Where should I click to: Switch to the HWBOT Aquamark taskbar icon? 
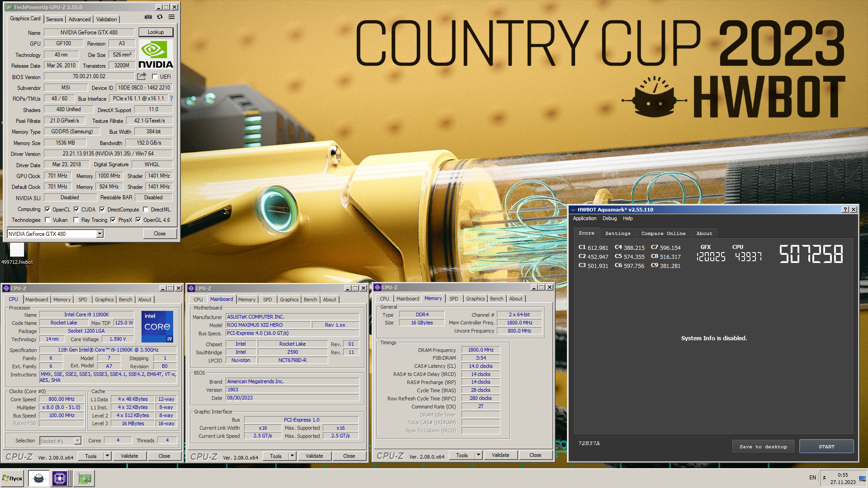pos(39,478)
